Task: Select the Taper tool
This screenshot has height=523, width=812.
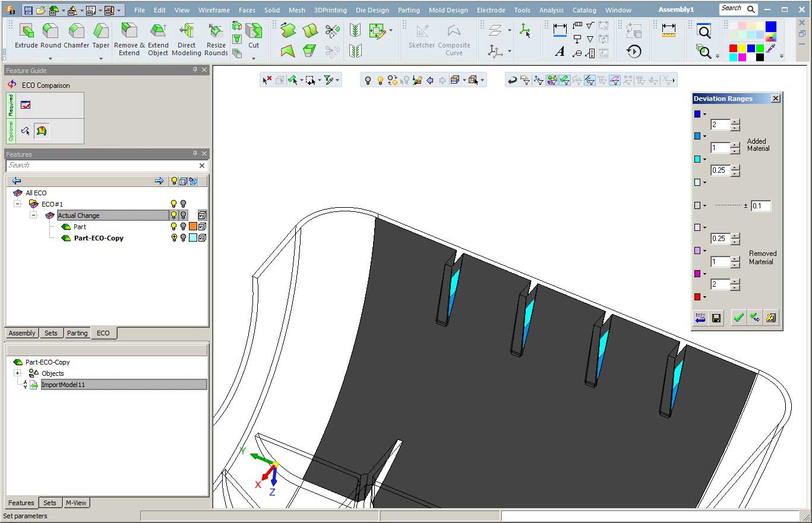Action: (101, 37)
